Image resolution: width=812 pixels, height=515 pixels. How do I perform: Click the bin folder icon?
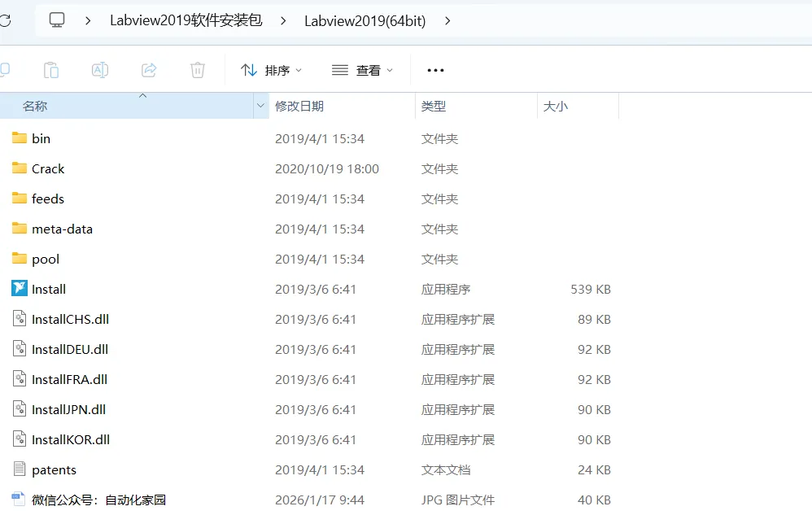20,138
